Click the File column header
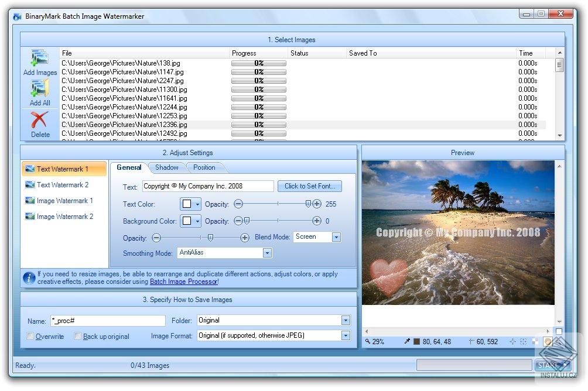588x391 pixels. (x=145, y=53)
